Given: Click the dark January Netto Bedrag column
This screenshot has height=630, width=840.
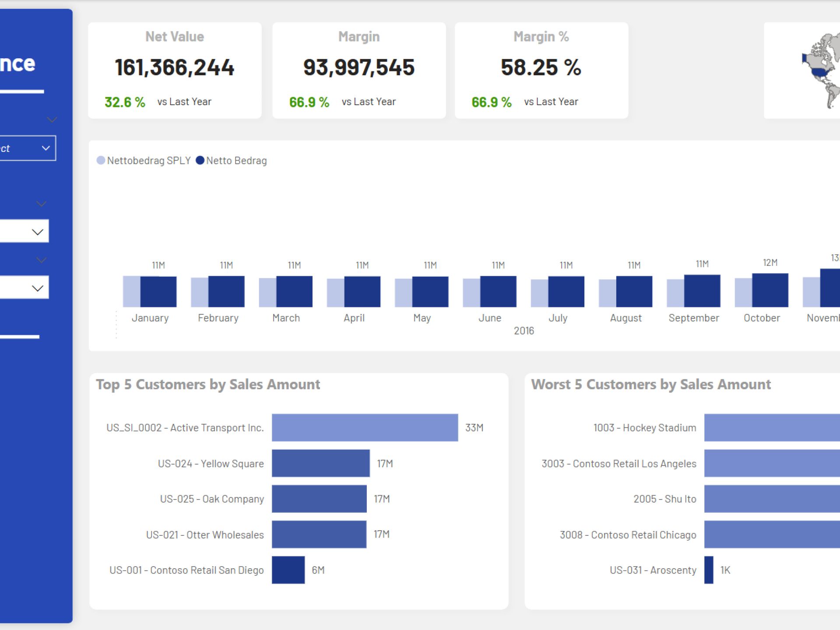Looking at the screenshot, I should pos(158,292).
